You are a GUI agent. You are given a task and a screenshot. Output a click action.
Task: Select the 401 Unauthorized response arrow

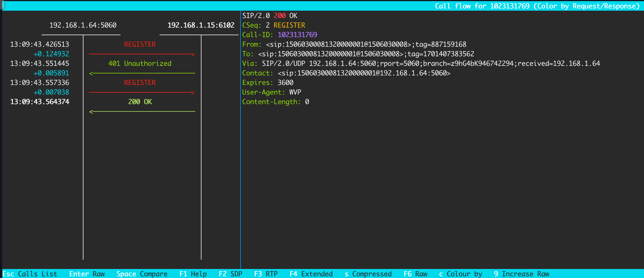(142, 73)
